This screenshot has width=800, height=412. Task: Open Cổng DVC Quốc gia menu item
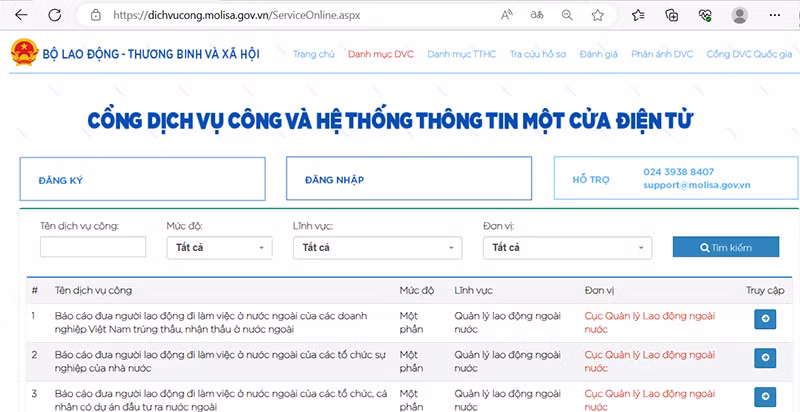click(x=749, y=55)
